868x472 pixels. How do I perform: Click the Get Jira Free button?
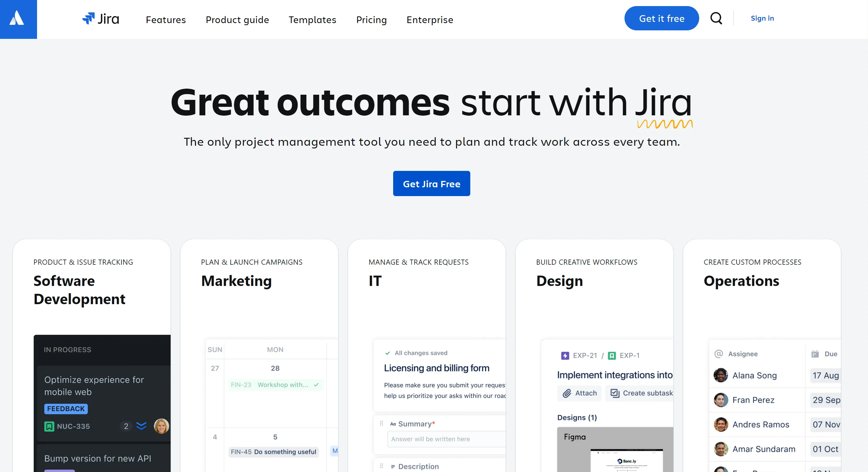(431, 184)
